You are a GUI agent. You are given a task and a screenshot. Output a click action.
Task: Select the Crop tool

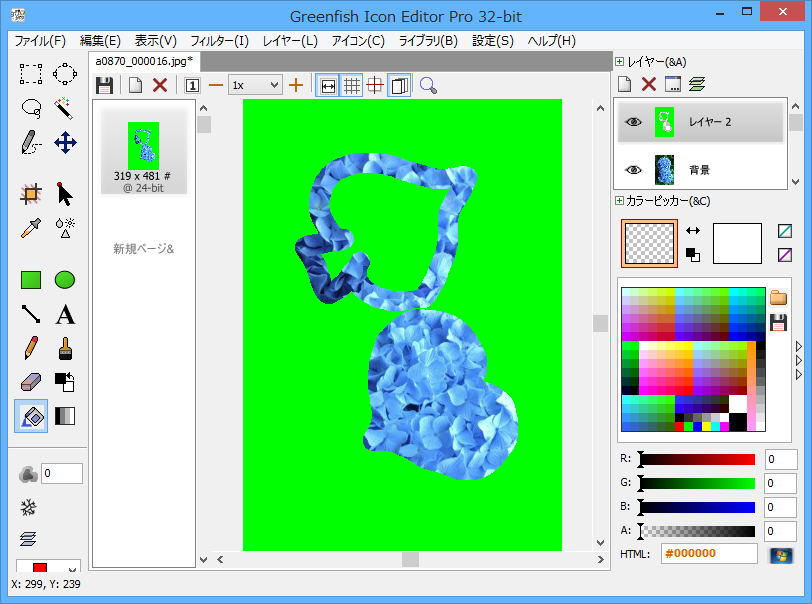pyautogui.click(x=31, y=194)
